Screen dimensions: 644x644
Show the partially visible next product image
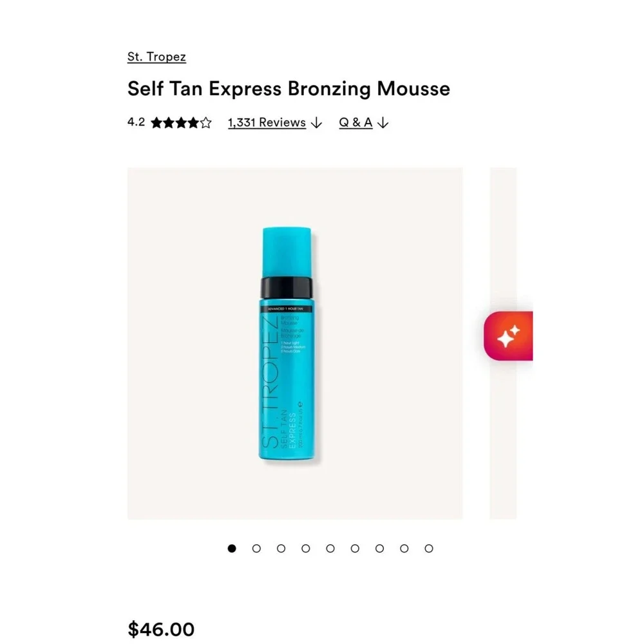503,343
